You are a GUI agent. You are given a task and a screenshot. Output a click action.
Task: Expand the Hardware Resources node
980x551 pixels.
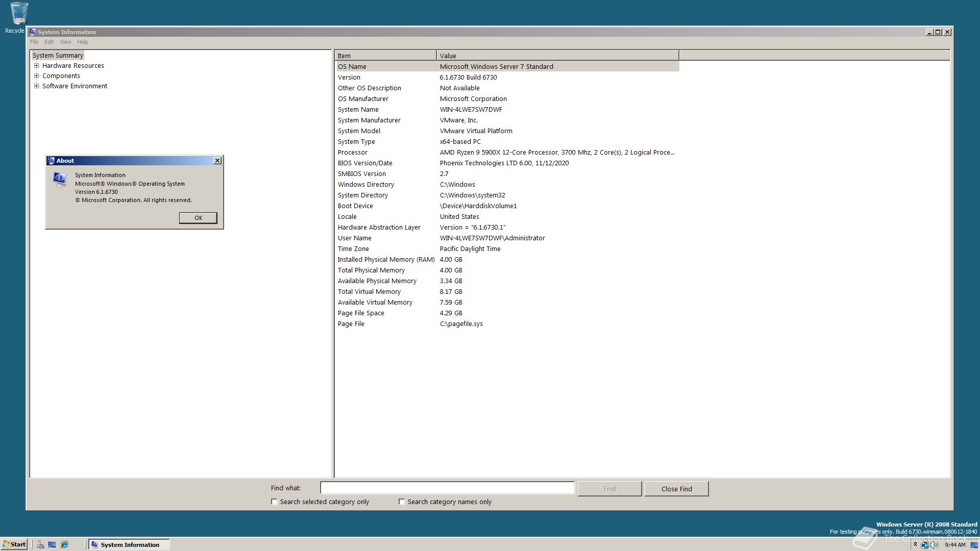coord(37,65)
